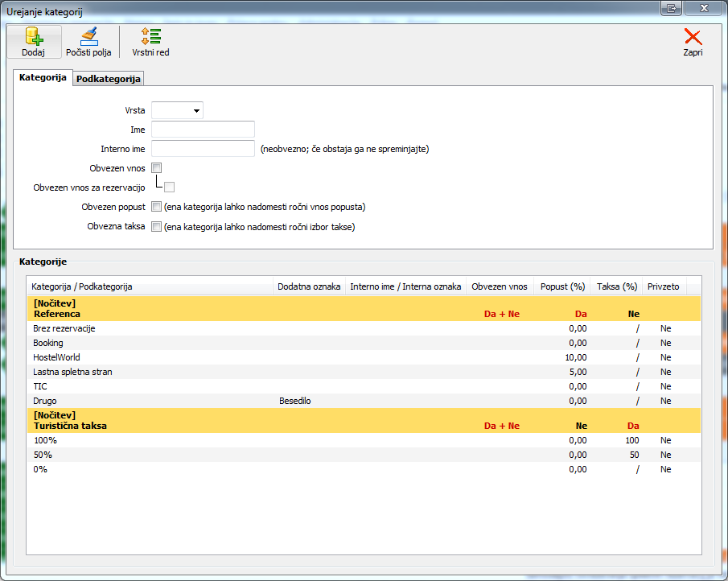Click the Taksa (%) column header

tap(616, 286)
